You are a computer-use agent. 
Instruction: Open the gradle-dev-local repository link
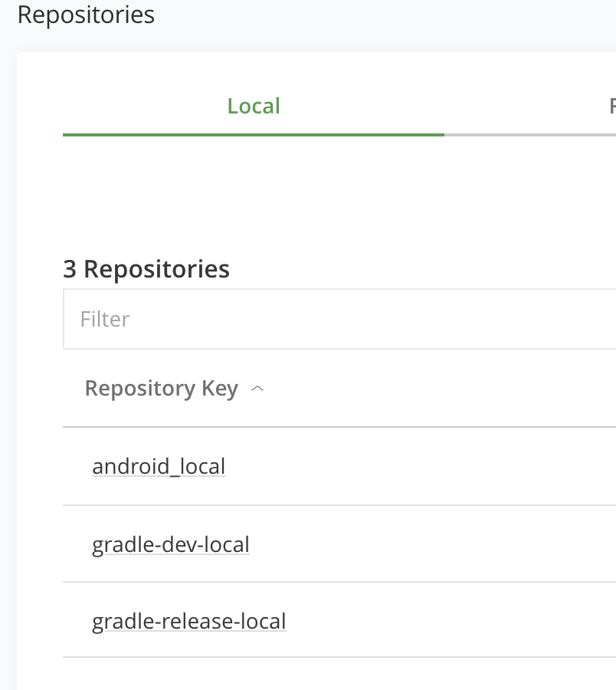coord(171,544)
